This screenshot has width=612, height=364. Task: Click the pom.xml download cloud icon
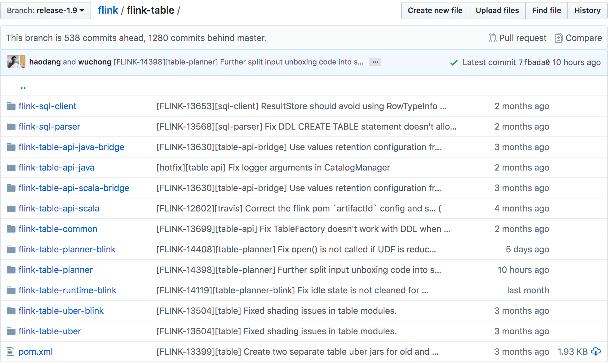click(596, 352)
